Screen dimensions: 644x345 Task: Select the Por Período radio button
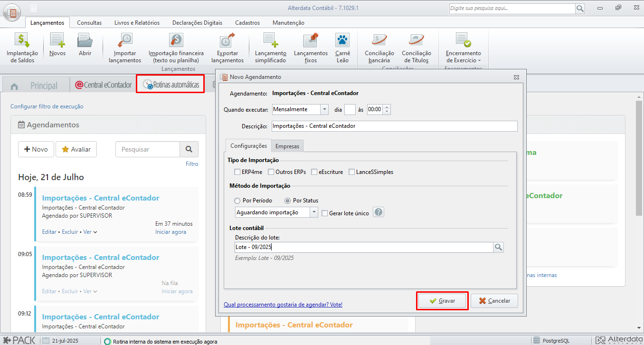pos(237,201)
